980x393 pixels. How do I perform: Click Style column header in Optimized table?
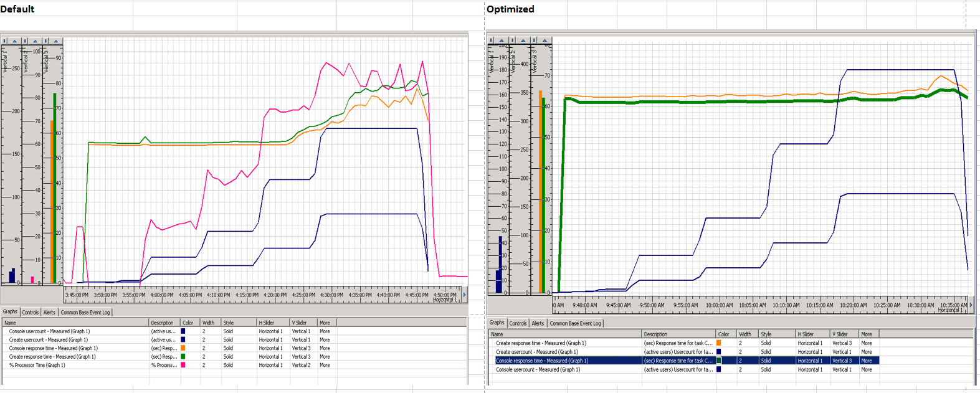point(777,334)
